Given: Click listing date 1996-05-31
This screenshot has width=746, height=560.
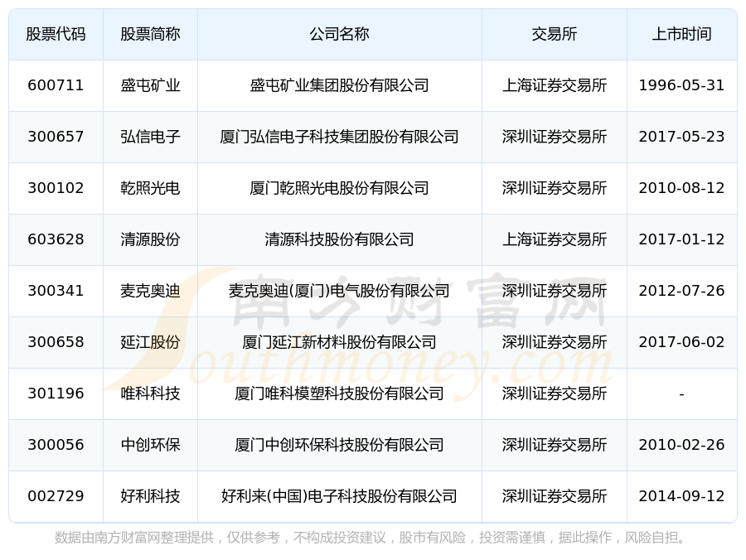Looking at the screenshot, I should pos(682,85).
